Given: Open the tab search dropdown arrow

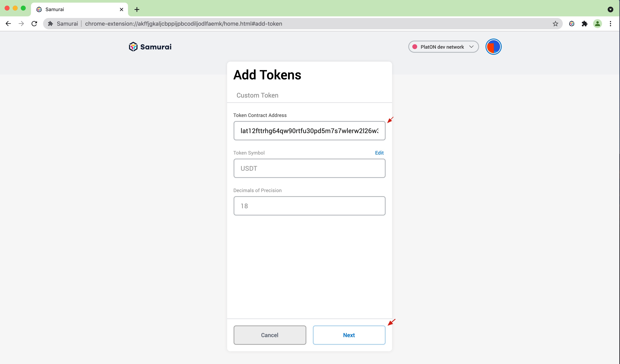Looking at the screenshot, I should pos(610,9).
